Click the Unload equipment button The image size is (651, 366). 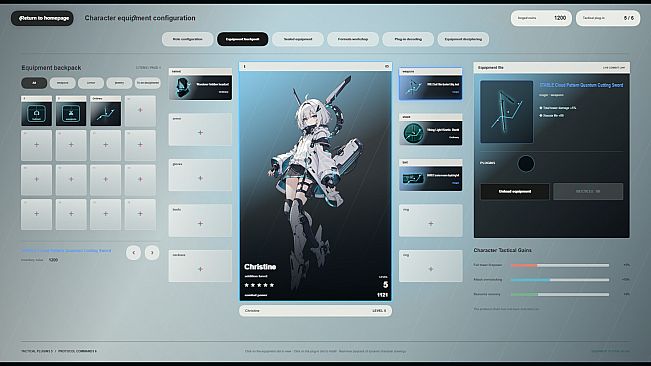515,192
